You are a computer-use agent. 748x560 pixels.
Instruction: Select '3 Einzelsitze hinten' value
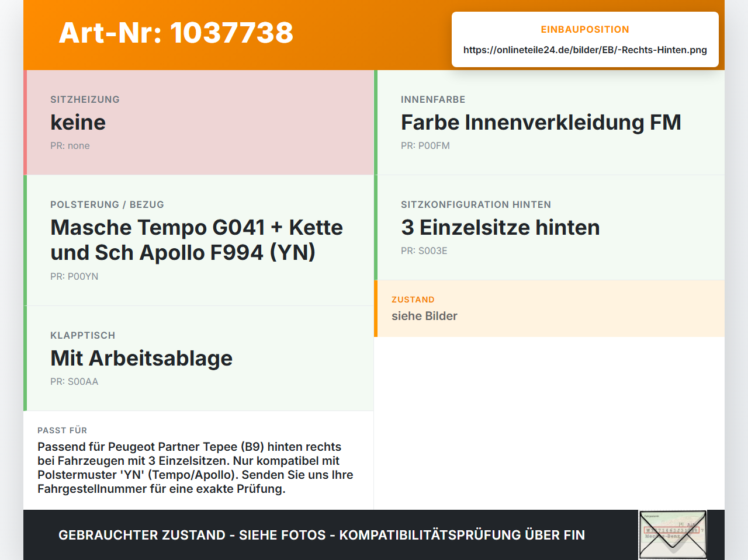(x=500, y=228)
